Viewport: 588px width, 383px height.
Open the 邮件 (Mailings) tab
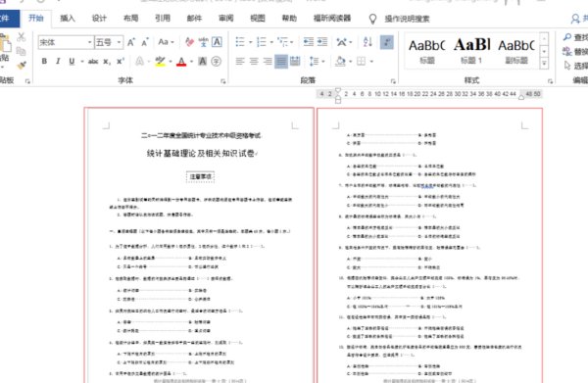click(194, 18)
